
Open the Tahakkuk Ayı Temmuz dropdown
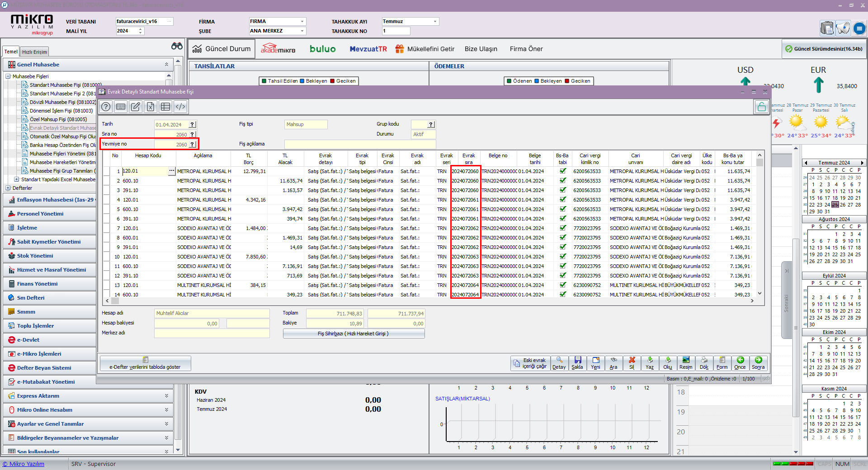click(435, 22)
